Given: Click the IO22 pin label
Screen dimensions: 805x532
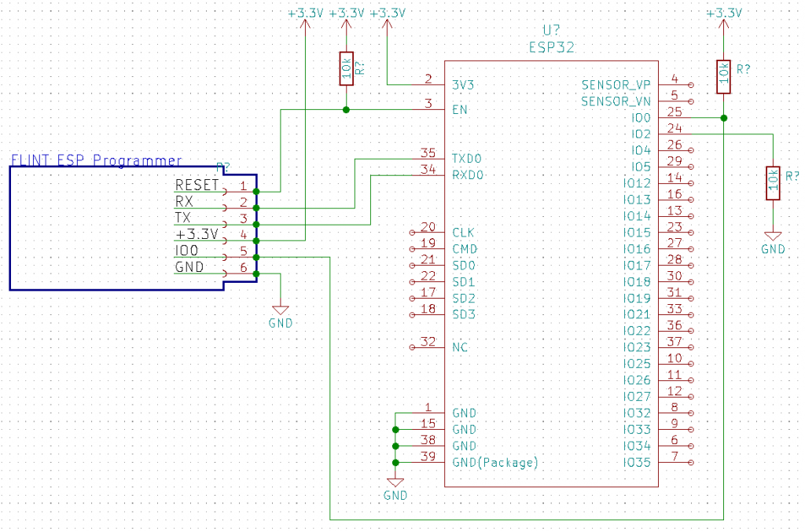Looking at the screenshot, I should click(637, 331).
